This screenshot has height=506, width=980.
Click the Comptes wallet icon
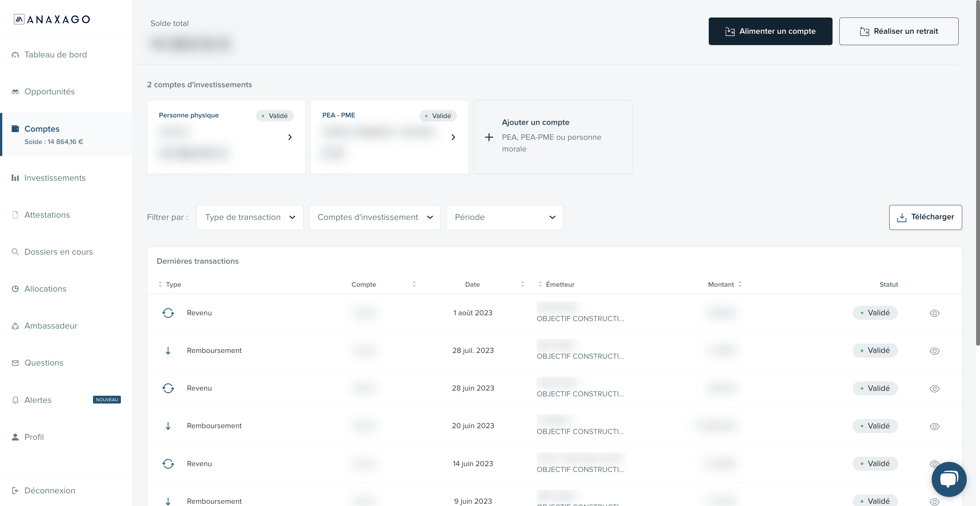15,129
